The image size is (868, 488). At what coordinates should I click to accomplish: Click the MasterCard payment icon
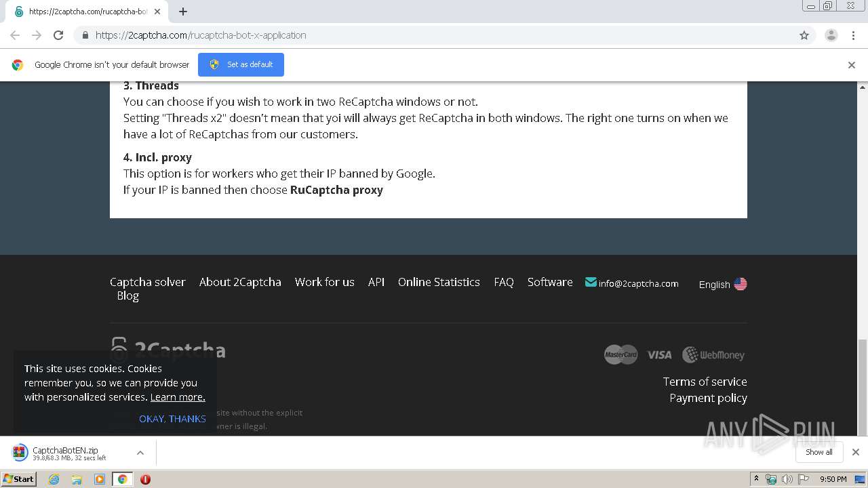click(621, 354)
